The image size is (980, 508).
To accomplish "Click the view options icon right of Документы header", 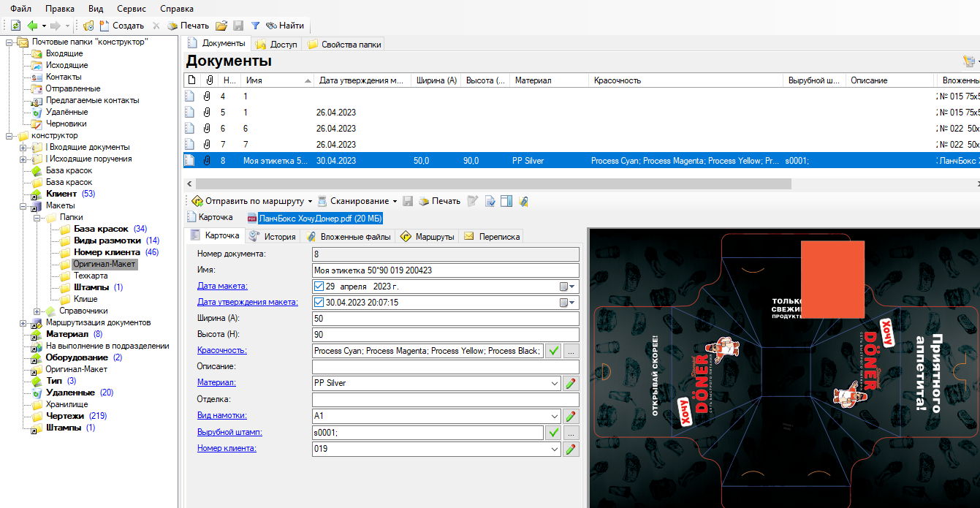I will [x=969, y=61].
